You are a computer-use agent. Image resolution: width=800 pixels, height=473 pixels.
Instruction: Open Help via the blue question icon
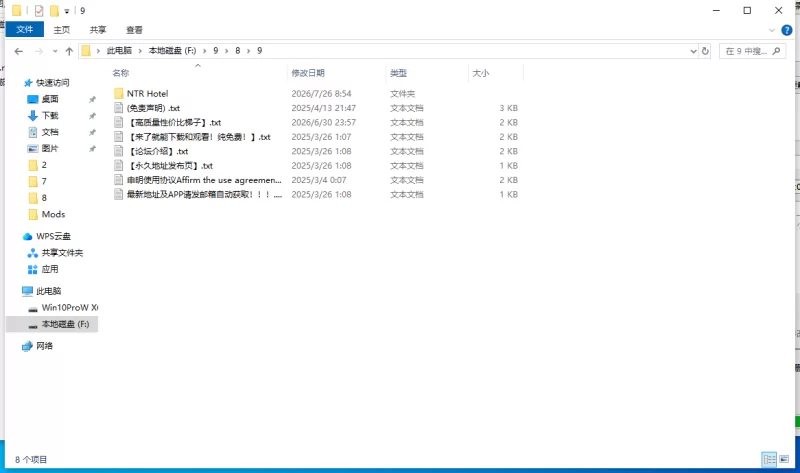[787, 30]
